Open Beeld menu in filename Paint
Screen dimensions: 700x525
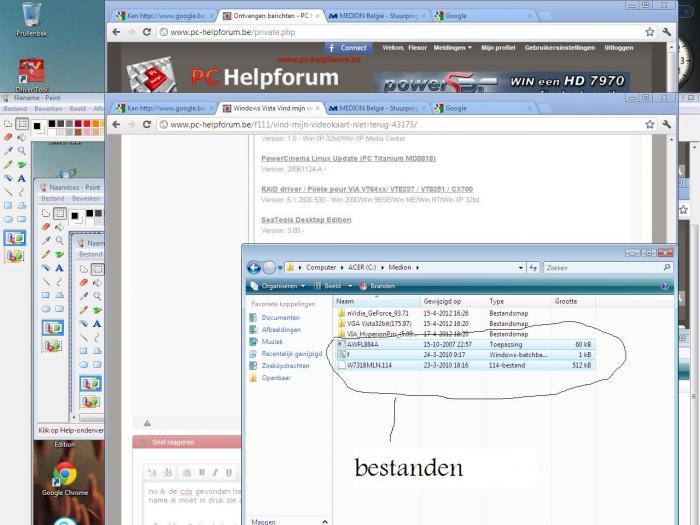(x=77, y=108)
